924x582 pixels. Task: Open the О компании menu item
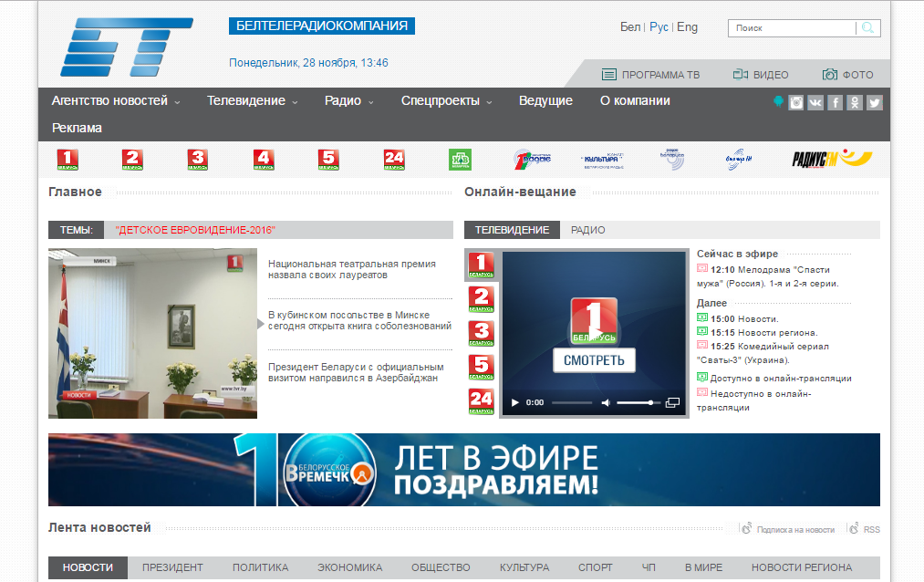[635, 100]
